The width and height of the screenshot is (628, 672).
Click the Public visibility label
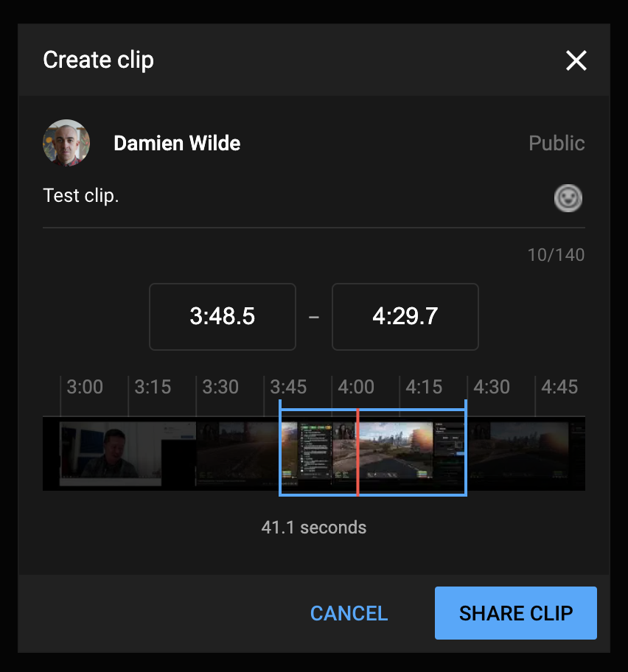tap(557, 143)
